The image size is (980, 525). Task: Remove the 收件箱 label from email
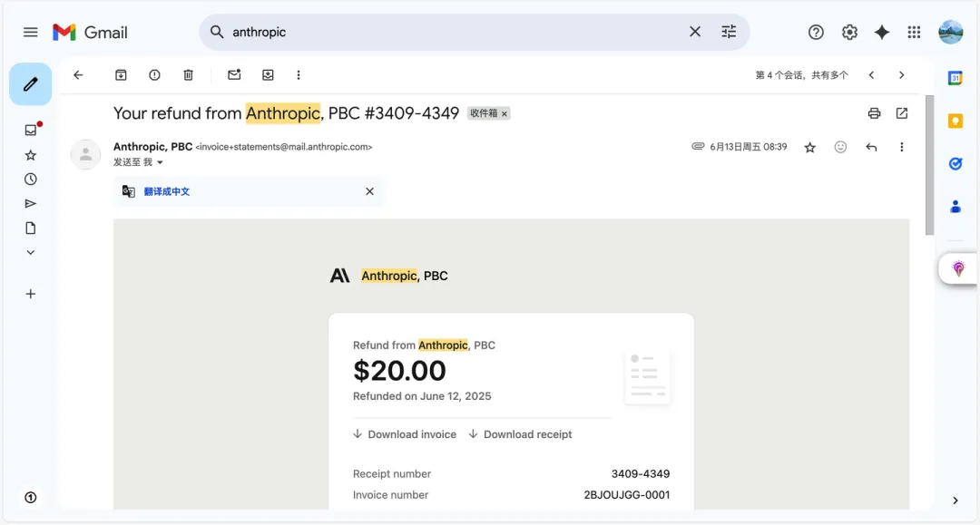click(x=505, y=113)
